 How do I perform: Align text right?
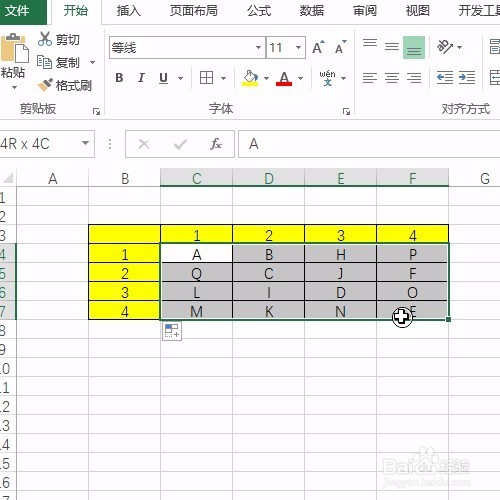point(414,78)
